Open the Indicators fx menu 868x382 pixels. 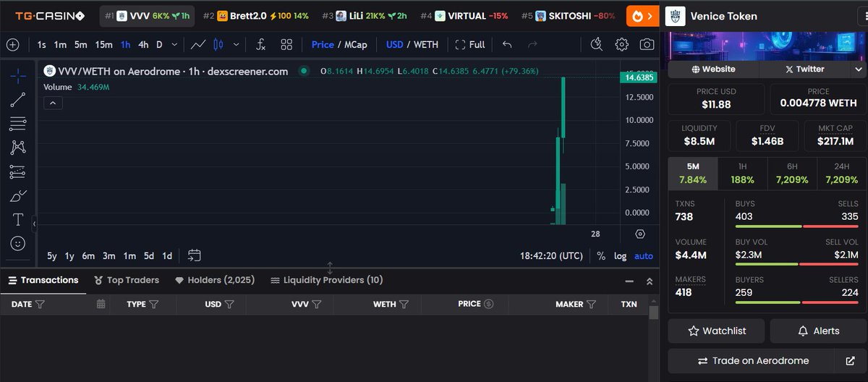(x=261, y=45)
